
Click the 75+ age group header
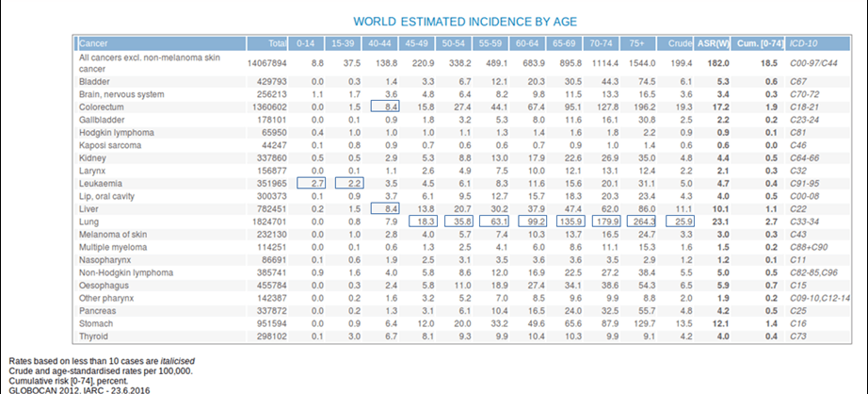(x=638, y=43)
